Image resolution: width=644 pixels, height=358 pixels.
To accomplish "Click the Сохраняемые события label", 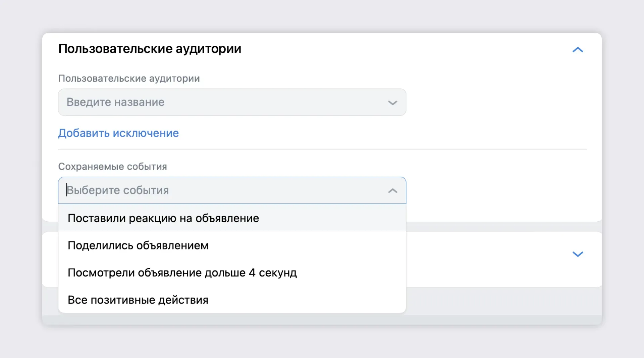I will pos(112,167).
